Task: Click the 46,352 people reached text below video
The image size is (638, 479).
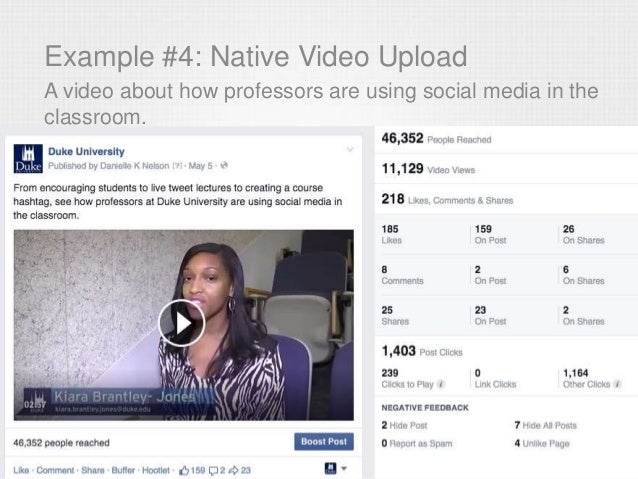Action: 61,443
